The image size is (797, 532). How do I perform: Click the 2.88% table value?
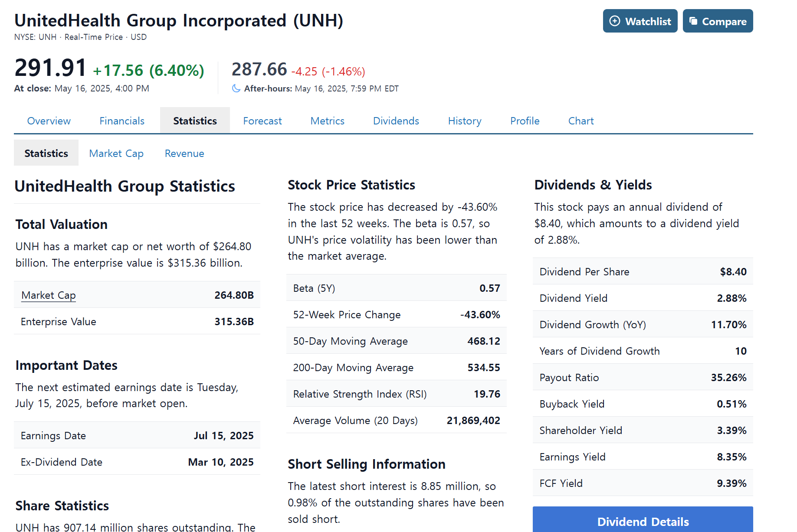731,298
